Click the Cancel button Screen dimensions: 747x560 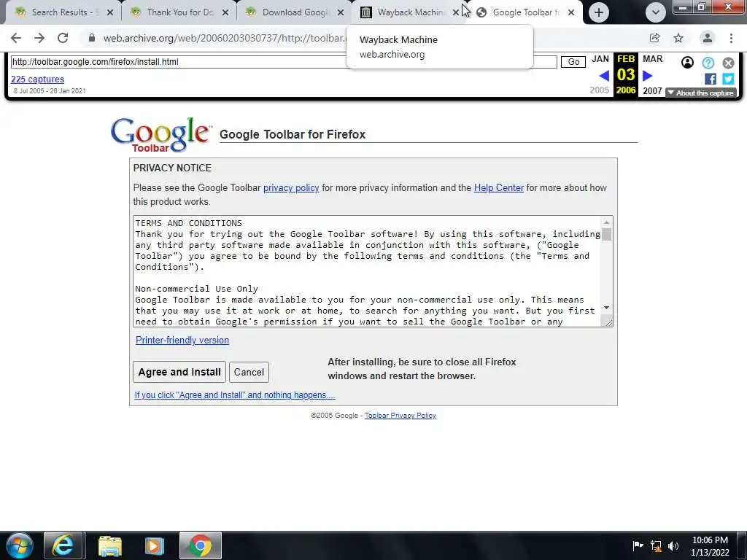pyautogui.click(x=249, y=372)
